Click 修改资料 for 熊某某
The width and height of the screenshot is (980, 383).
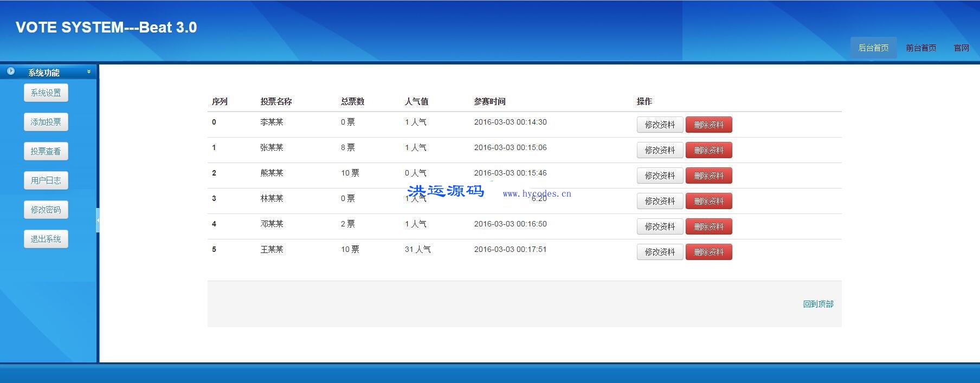click(x=660, y=176)
